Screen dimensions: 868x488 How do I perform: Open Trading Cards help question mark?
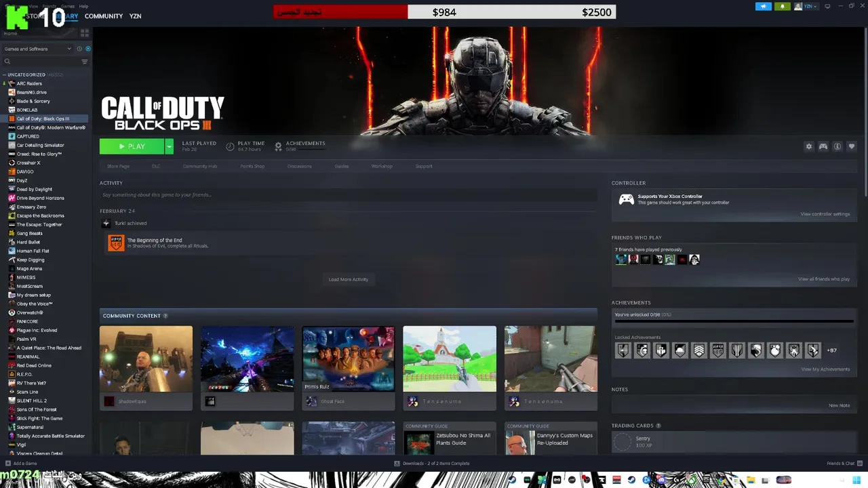point(658,426)
